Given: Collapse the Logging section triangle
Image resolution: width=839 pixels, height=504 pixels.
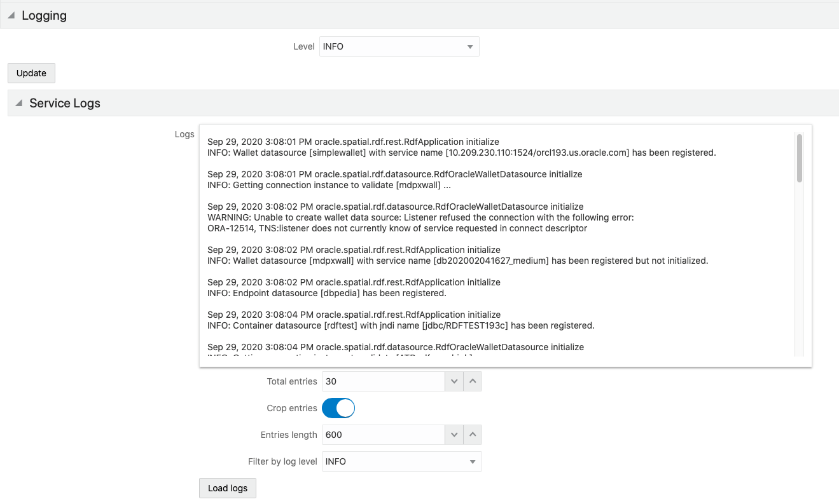Looking at the screenshot, I should 11,16.
